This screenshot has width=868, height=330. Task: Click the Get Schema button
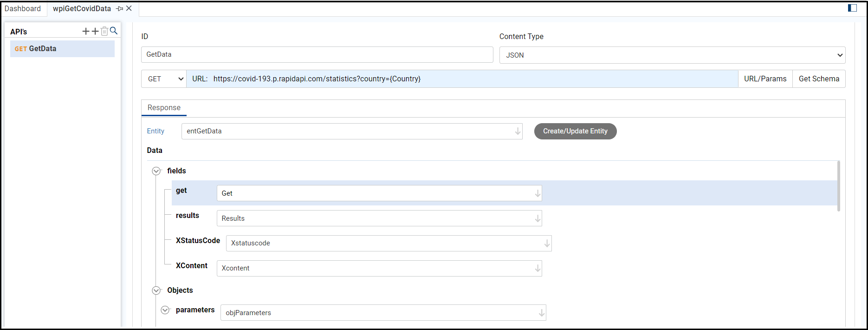(x=819, y=79)
